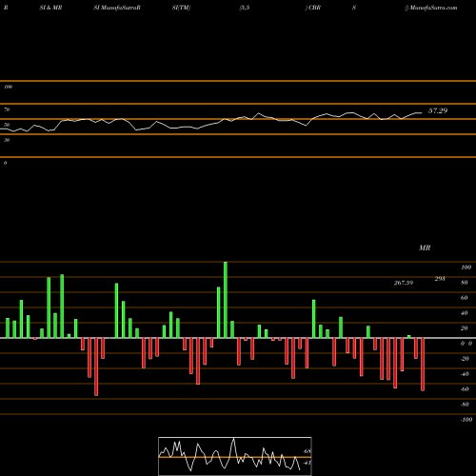Click the -100 axis label of MR chart
The width and height of the screenshot is (476, 476).
(x=466, y=420)
